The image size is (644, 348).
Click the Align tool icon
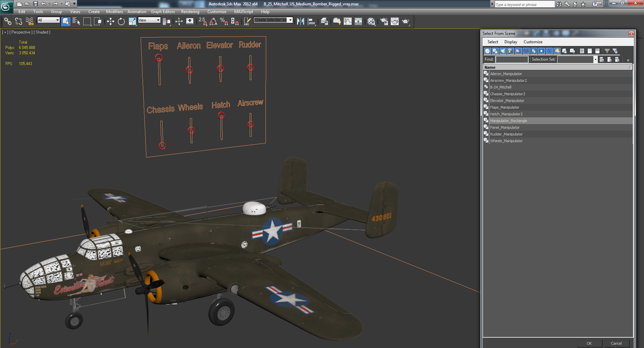(x=312, y=21)
